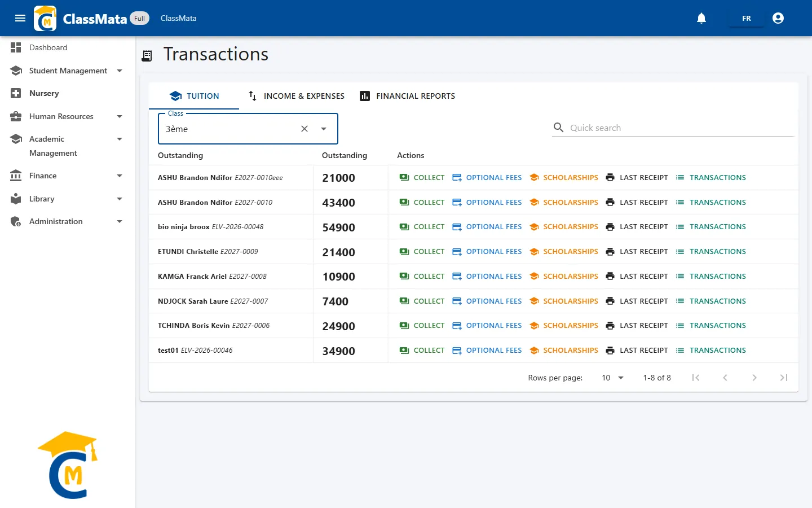Print last receipt for test01
Screen dimensions: 812x508
point(637,350)
